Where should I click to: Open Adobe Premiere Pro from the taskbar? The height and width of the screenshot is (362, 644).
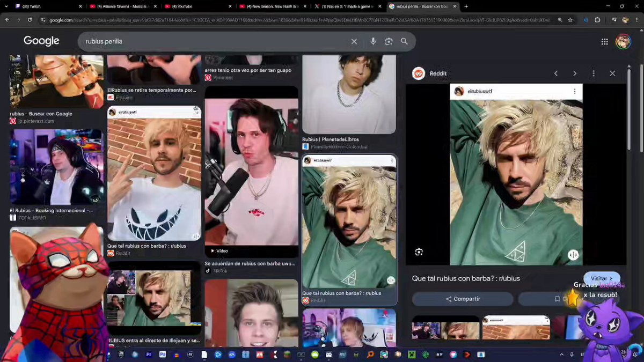coord(149,354)
